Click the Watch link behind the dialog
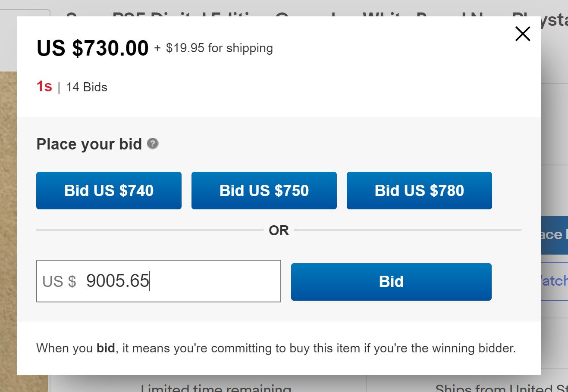The height and width of the screenshot is (392, 568). click(557, 280)
